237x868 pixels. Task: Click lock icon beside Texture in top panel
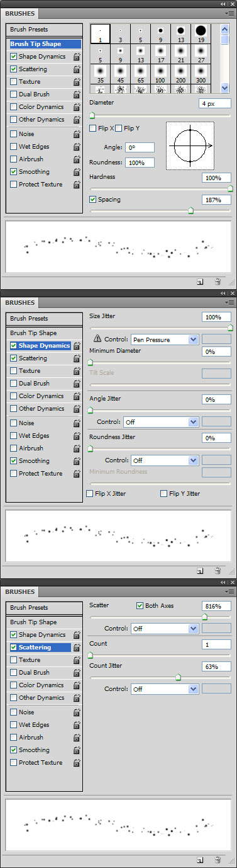(x=77, y=82)
